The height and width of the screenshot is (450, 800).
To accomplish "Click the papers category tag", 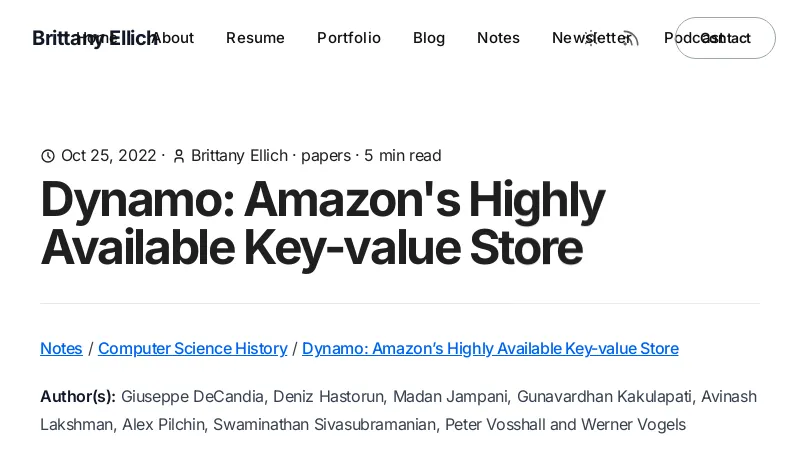I will [326, 156].
